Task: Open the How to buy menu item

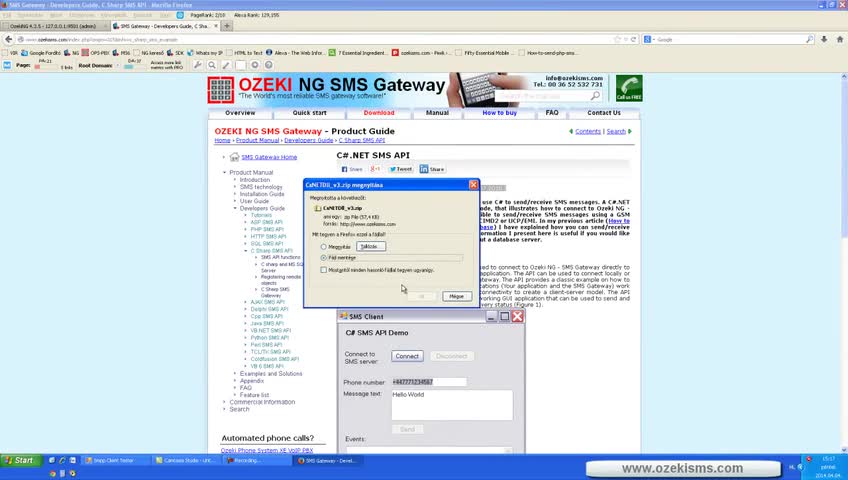Action: [500, 113]
